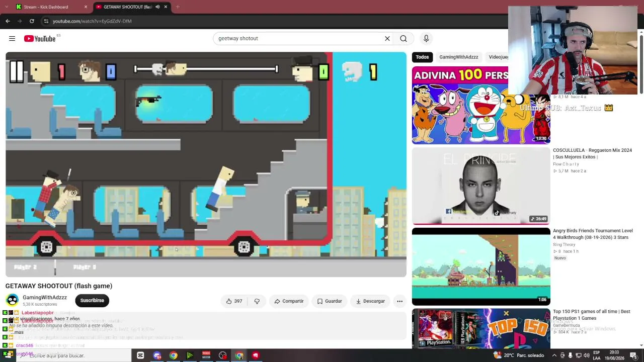Open the Top 150 PS1 games thumbnail
The height and width of the screenshot is (362, 644).
tap(481, 328)
